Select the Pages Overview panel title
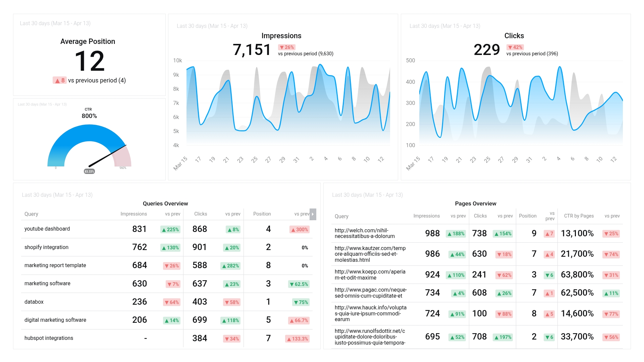 (x=475, y=203)
